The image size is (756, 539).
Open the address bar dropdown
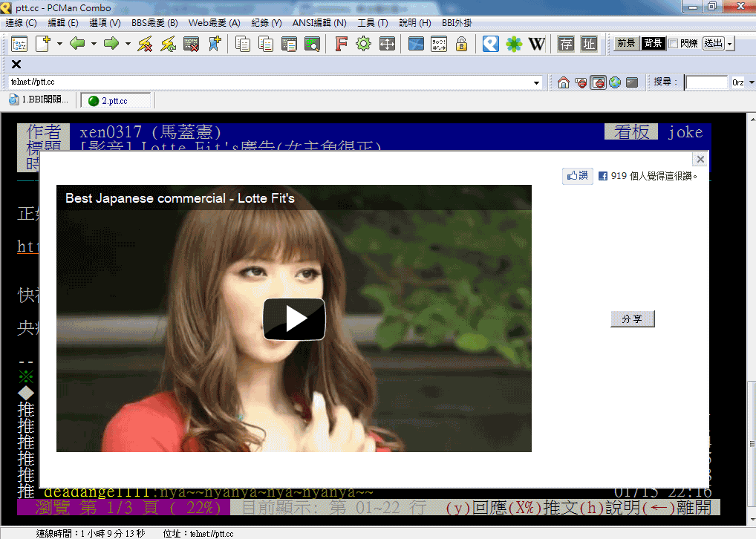click(536, 82)
